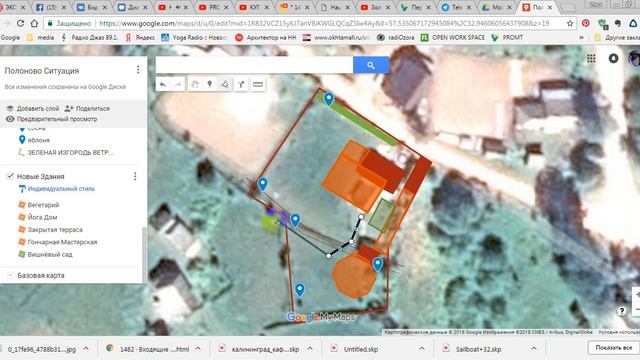Click Добавить слой to add layer
The width and height of the screenshot is (640, 360).
(x=33, y=109)
